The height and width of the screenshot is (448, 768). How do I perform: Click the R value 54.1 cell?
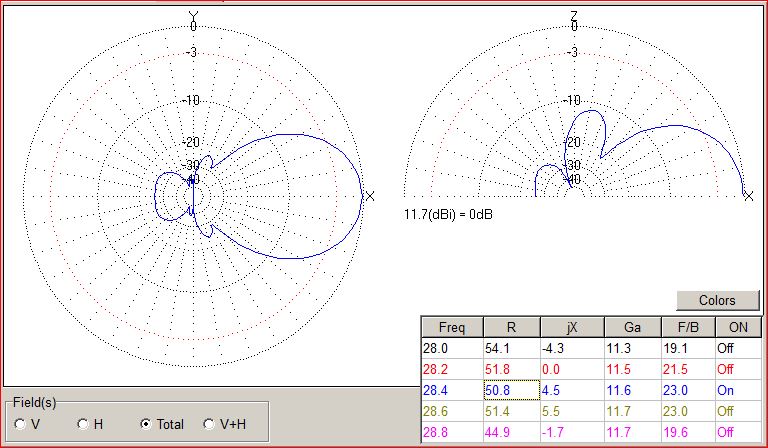click(x=511, y=349)
